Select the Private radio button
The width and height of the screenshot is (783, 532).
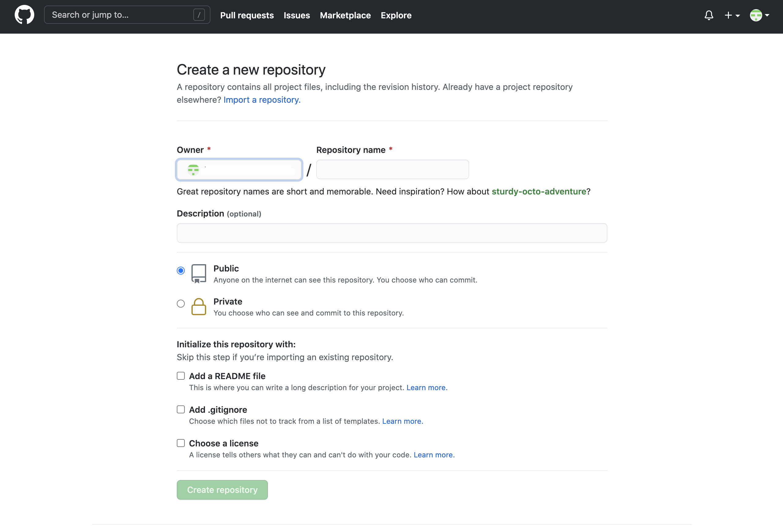click(x=180, y=304)
